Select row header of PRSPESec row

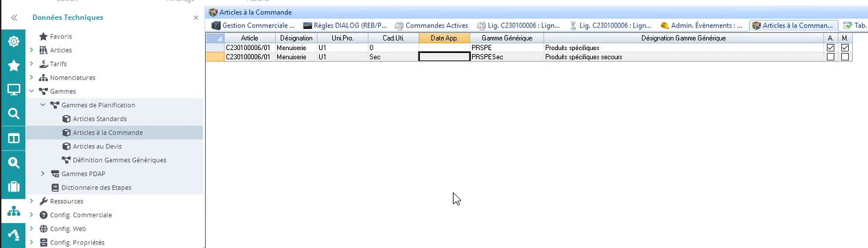(x=215, y=57)
